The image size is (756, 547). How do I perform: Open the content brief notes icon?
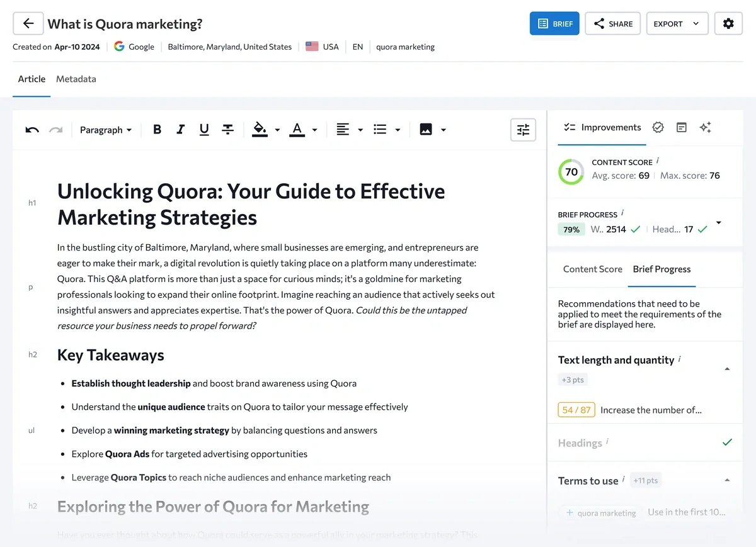(681, 127)
